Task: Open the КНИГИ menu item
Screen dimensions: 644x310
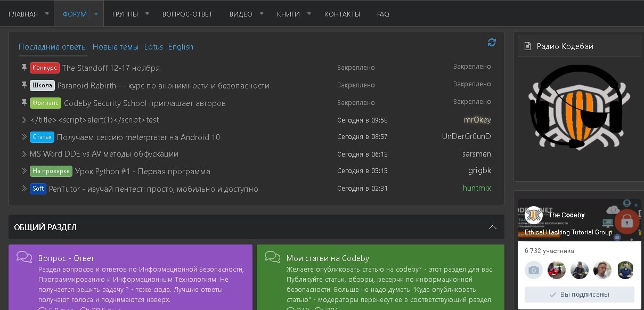Action: pyautogui.click(x=288, y=14)
